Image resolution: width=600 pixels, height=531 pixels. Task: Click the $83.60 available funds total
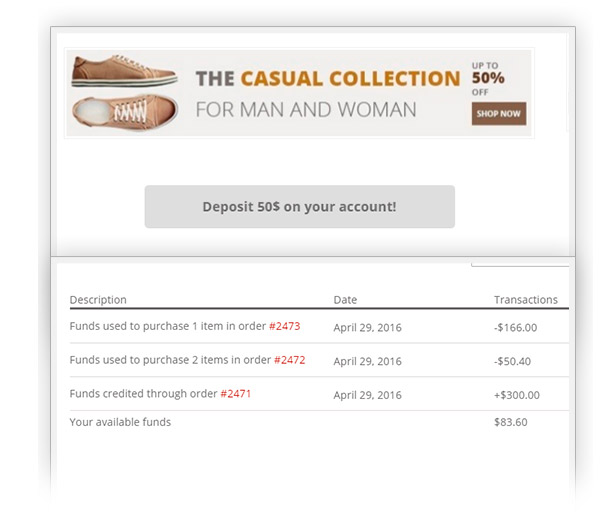510,422
